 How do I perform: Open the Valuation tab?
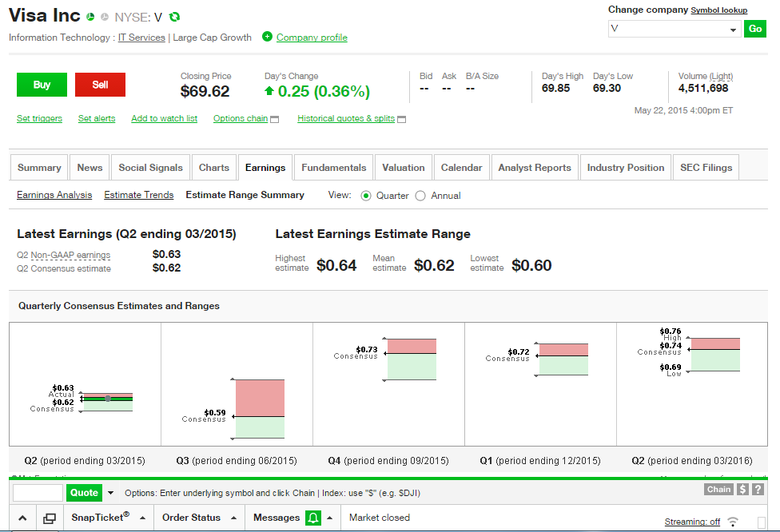point(404,168)
